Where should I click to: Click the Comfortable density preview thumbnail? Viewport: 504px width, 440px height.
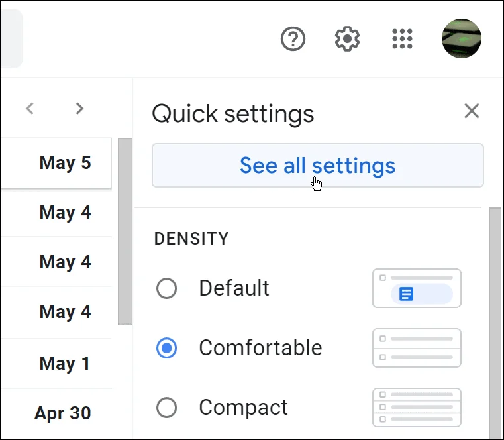pos(417,348)
